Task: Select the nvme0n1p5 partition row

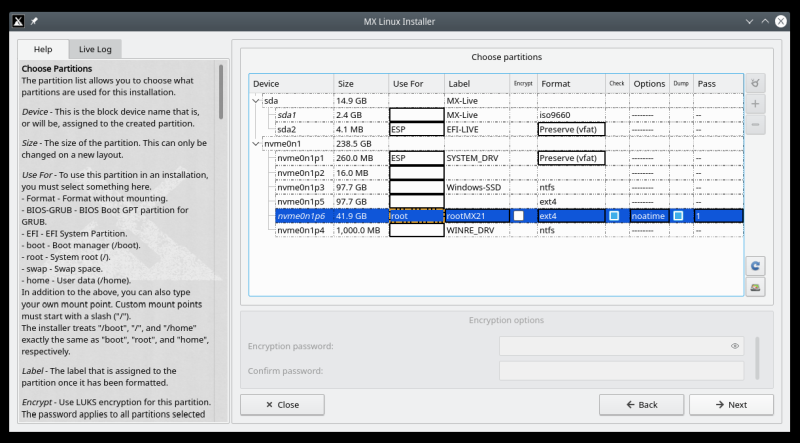Action: (509, 202)
